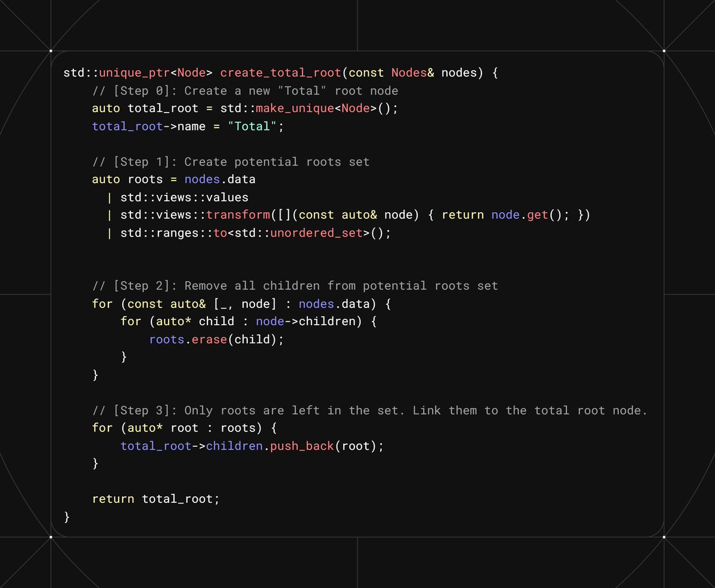Select the '[_, node]' structured binding
The image size is (715, 588).
pyautogui.click(x=245, y=304)
